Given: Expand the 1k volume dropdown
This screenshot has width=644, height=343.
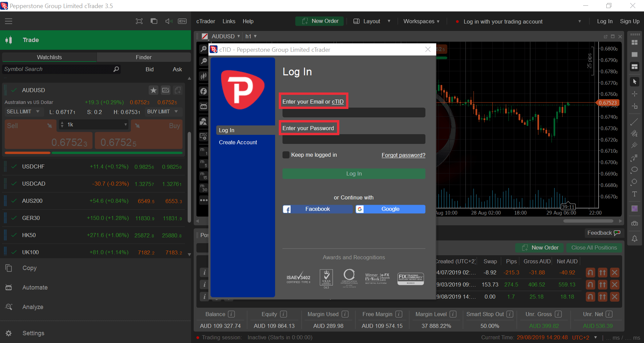Looking at the screenshot, I should point(125,124).
